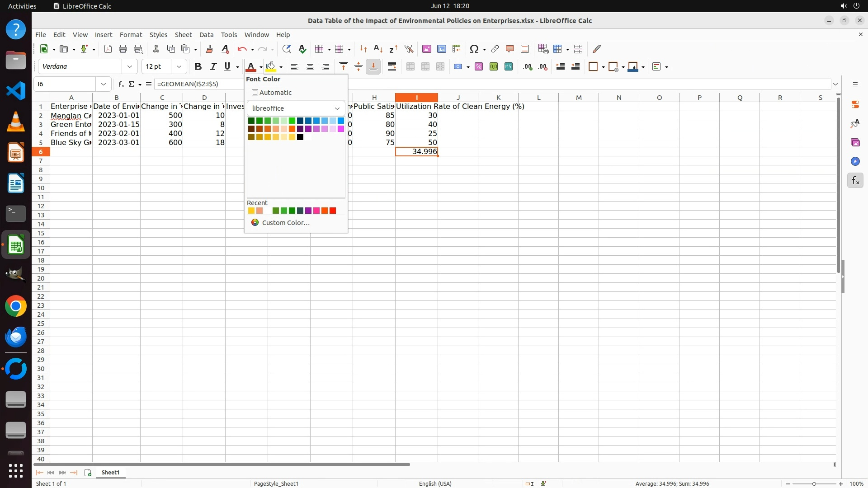Toggle Italic formatting
868x488 pixels.
click(x=213, y=67)
